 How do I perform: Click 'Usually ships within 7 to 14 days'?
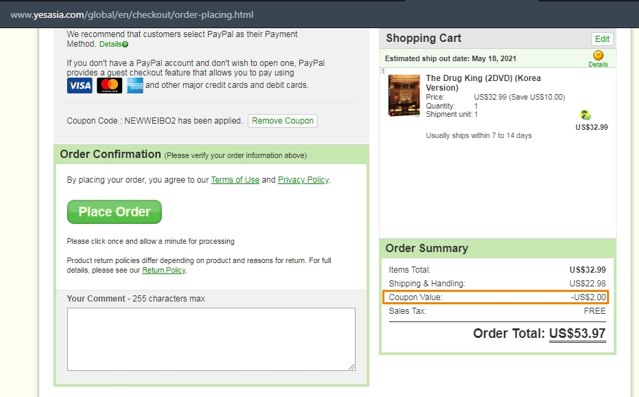[x=478, y=136]
